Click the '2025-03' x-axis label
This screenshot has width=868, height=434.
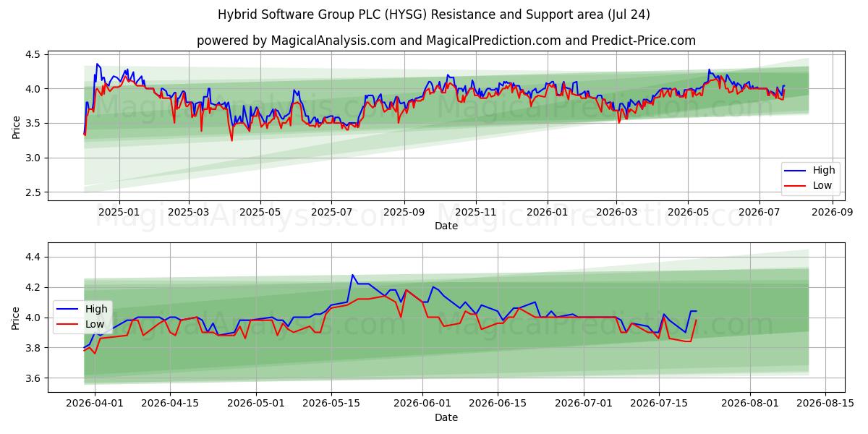tap(189, 212)
